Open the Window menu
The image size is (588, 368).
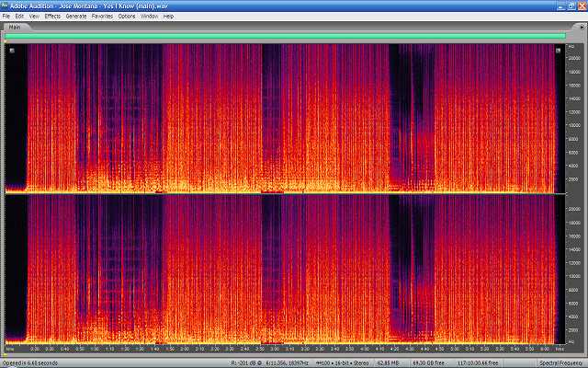pyautogui.click(x=149, y=17)
